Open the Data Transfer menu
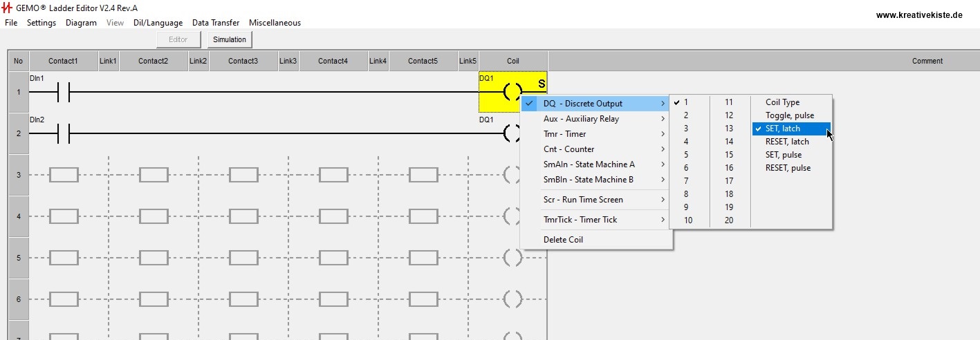Screen dimensions: 980x340 click(216, 23)
